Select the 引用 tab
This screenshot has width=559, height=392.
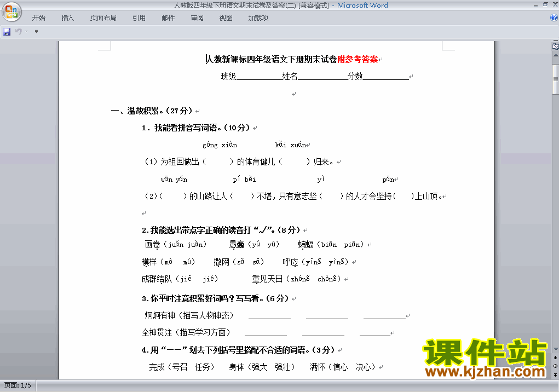pos(139,18)
